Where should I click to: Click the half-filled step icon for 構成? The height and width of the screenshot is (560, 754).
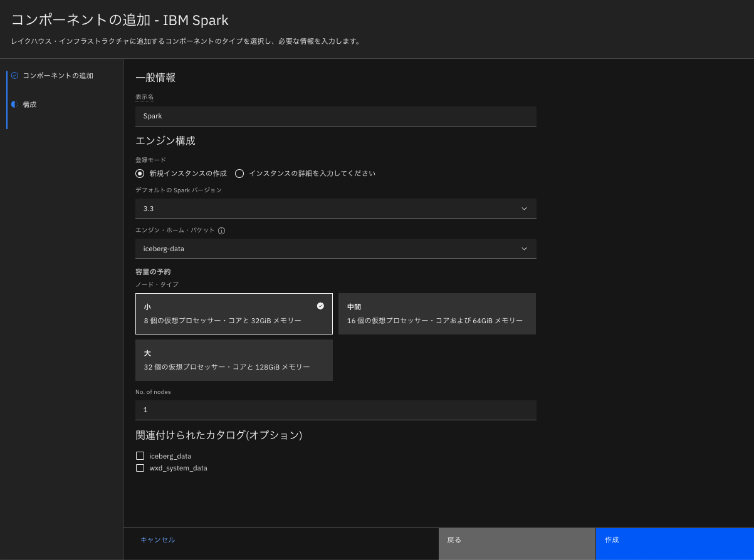[15, 104]
